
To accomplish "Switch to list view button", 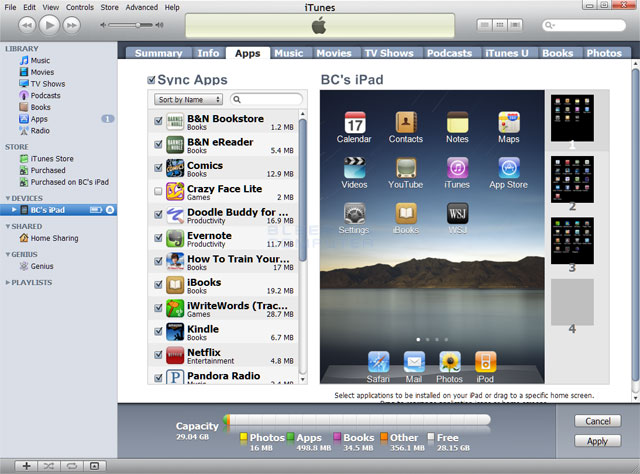I will pos(484,25).
